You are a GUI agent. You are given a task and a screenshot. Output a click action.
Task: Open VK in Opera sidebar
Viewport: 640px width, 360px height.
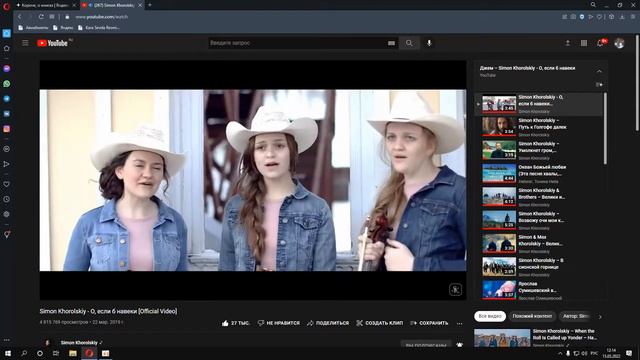coord(7,114)
